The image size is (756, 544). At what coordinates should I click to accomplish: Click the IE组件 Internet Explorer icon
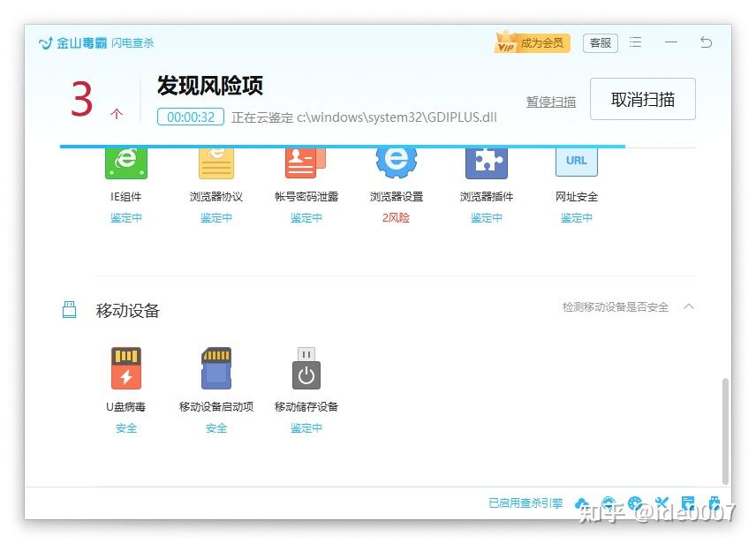point(125,162)
